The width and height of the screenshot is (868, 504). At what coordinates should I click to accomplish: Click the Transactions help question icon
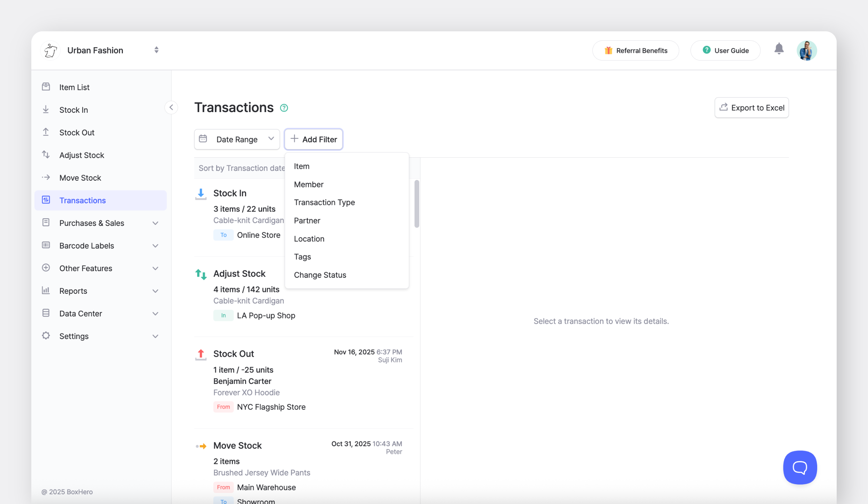coord(284,108)
